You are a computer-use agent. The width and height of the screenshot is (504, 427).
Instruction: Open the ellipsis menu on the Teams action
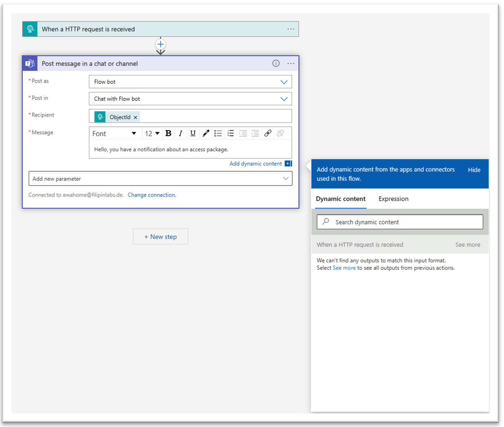(291, 63)
